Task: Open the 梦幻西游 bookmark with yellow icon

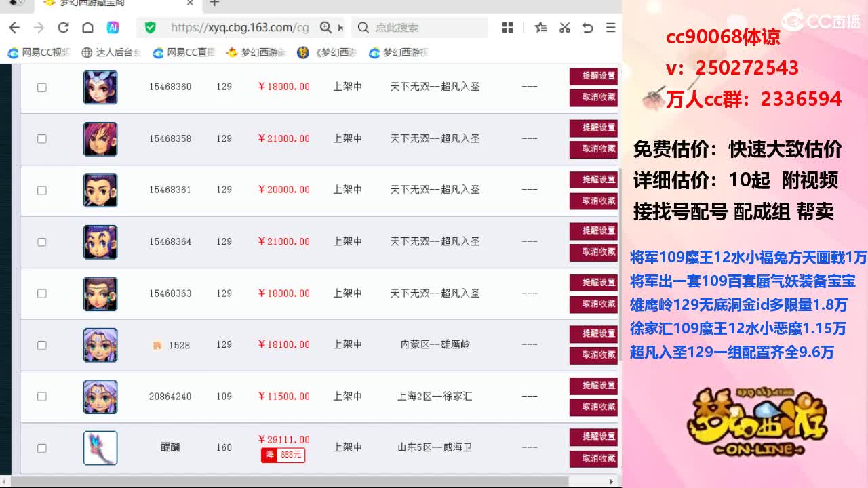Action: click(x=256, y=53)
